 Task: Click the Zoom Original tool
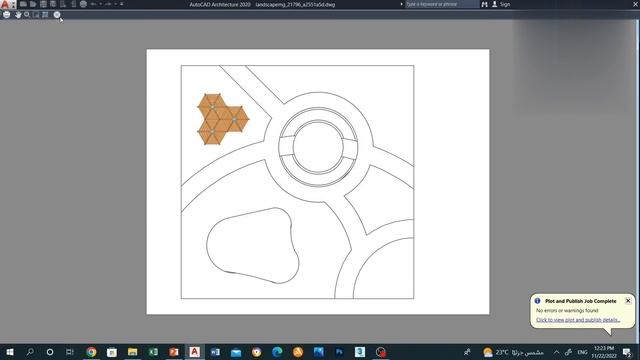pyautogui.click(x=45, y=15)
